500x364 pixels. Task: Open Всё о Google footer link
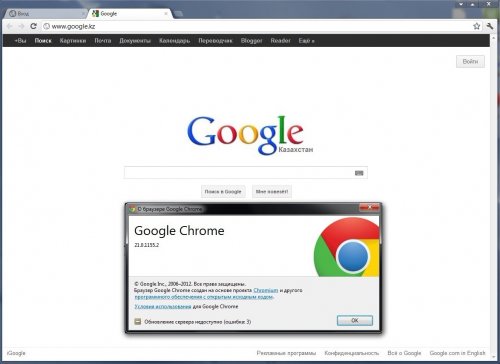[404, 353]
